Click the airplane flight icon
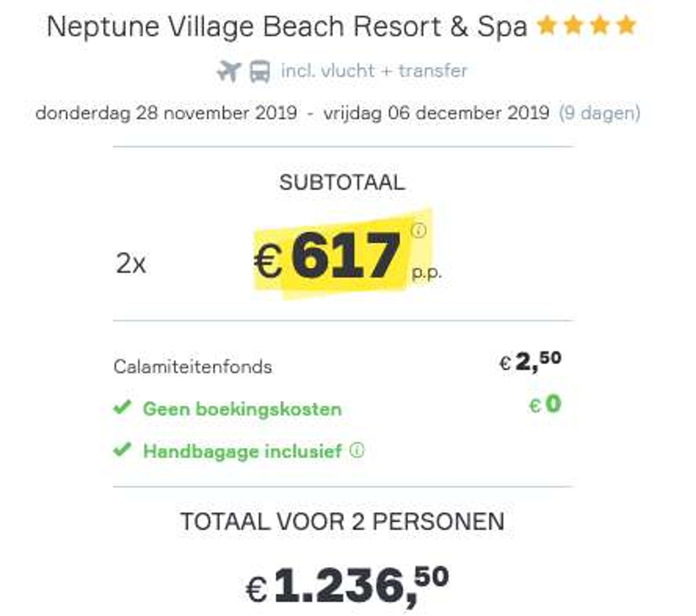696x616 pixels. point(229,72)
